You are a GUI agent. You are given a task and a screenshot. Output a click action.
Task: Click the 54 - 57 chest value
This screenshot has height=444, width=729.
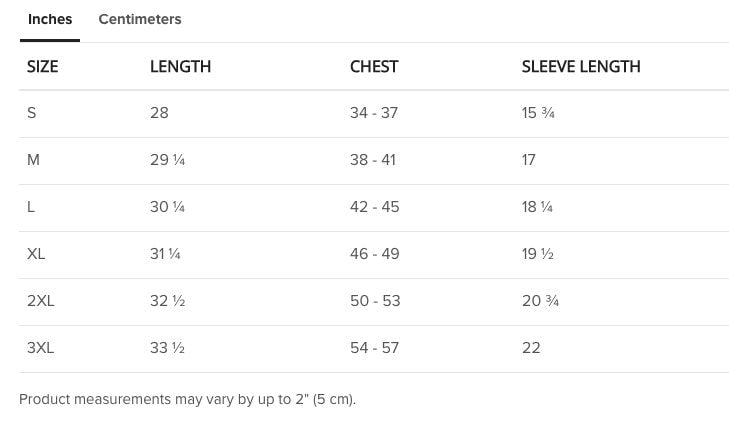point(374,348)
